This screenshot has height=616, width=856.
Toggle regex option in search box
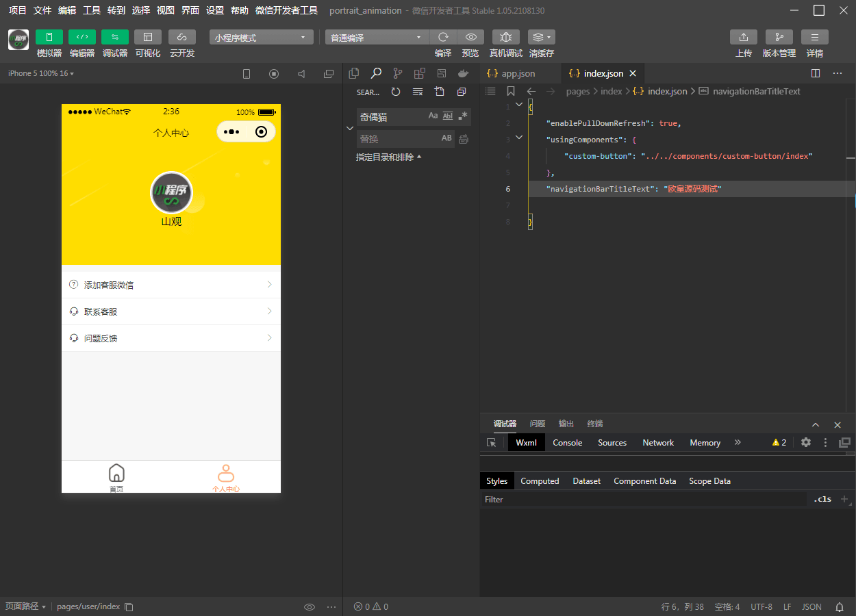[463, 116]
